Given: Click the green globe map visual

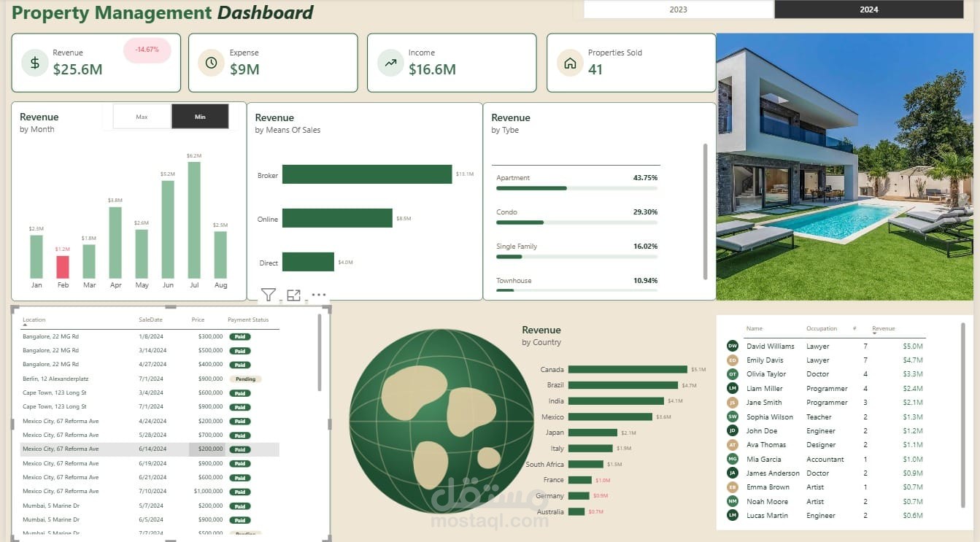Looking at the screenshot, I should point(441,421).
